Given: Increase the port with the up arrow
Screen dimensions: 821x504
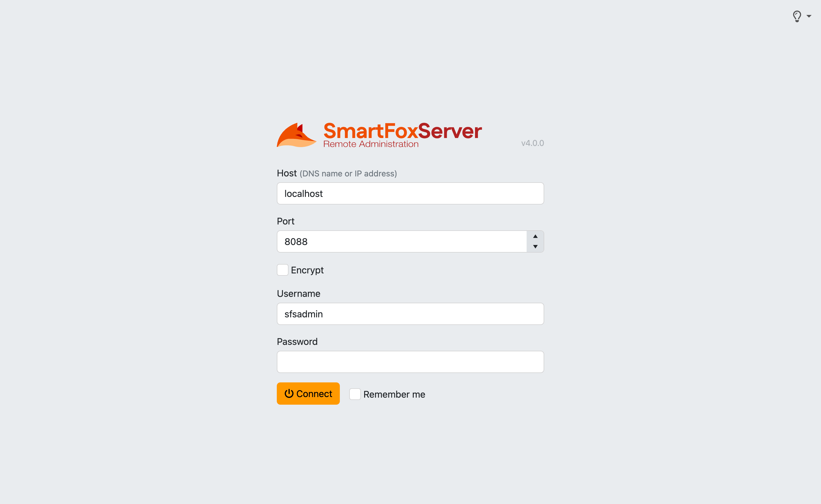Looking at the screenshot, I should pos(535,236).
